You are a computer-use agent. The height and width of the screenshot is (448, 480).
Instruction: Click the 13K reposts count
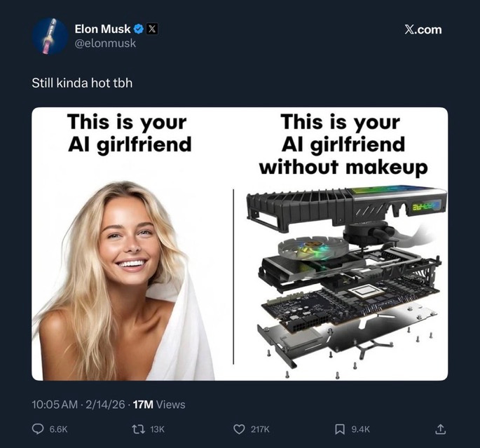coord(158,429)
